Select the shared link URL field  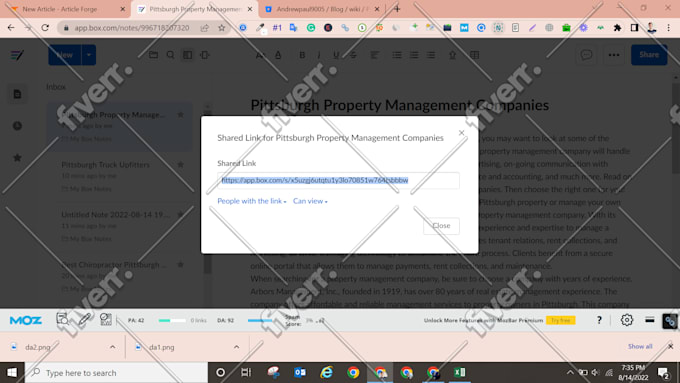pos(338,180)
